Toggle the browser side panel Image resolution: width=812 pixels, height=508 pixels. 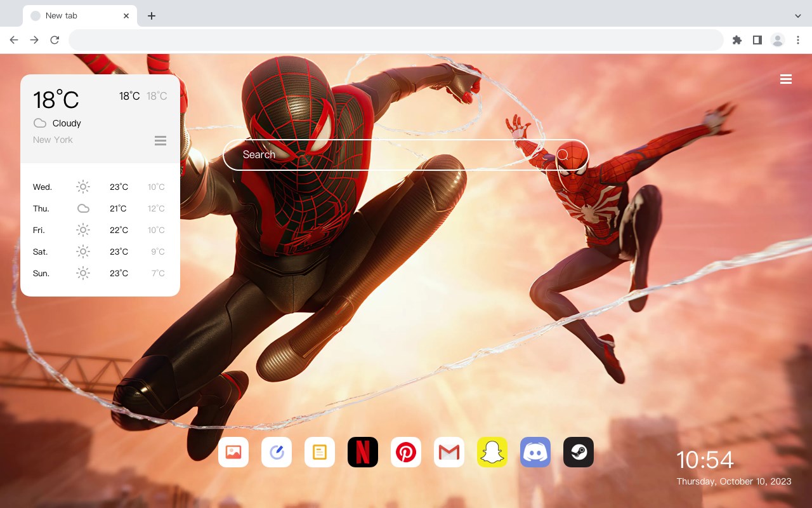coord(757,40)
